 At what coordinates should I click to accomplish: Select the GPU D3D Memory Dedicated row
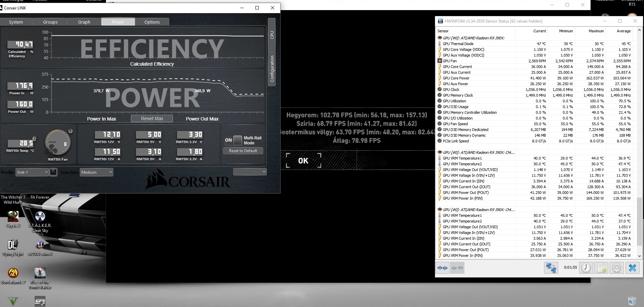click(535, 130)
